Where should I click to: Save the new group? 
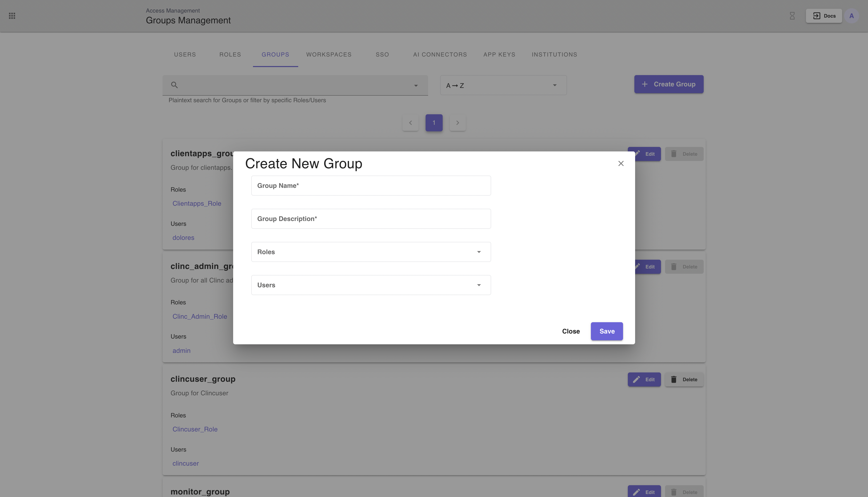tap(607, 331)
